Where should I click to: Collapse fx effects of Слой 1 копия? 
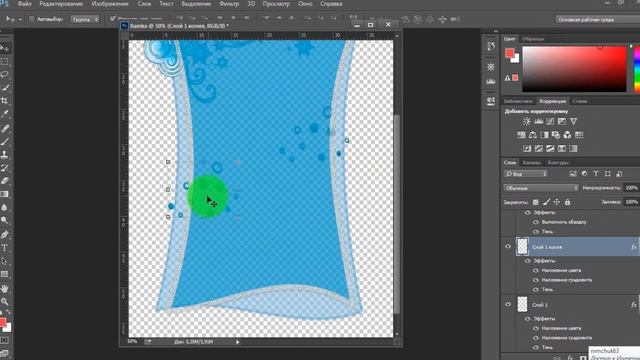[x=634, y=247]
